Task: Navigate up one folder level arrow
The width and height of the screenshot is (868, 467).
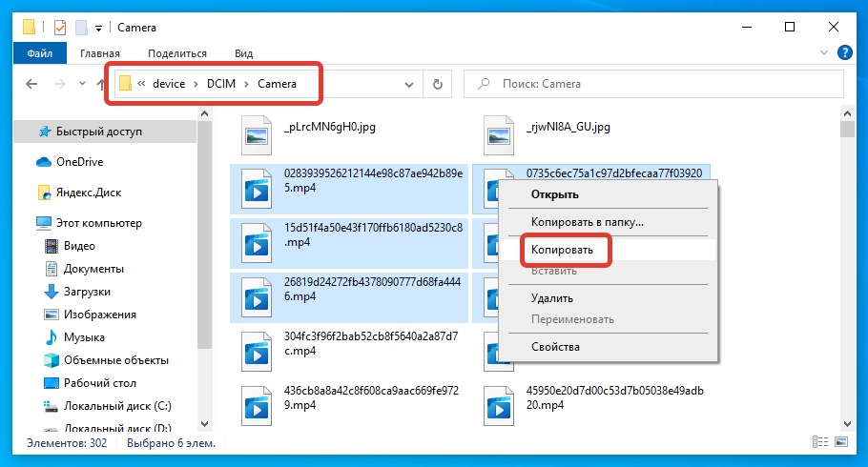Action: tap(101, 84)
